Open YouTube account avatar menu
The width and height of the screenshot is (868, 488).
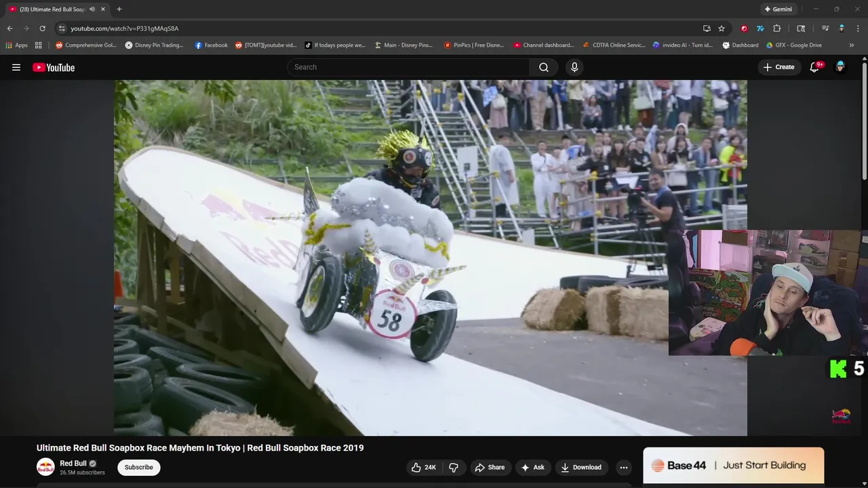coord(840,67)
